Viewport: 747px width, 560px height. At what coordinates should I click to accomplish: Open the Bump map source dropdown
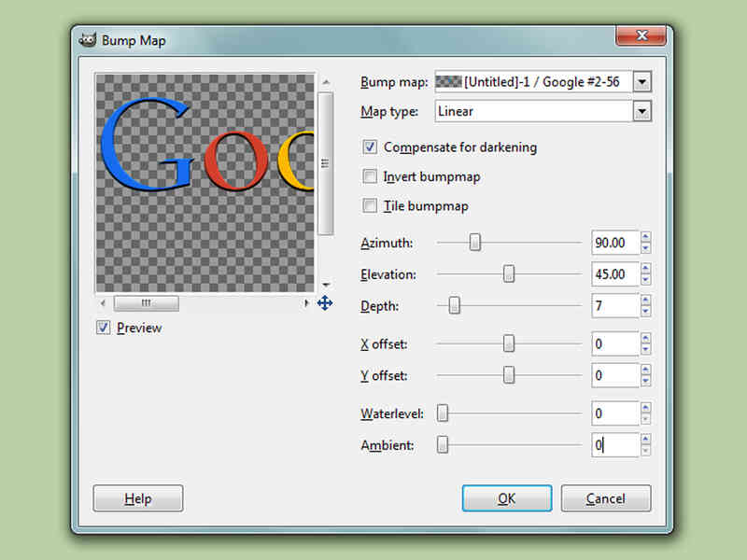pyautogui.click(x=642, y=81)
